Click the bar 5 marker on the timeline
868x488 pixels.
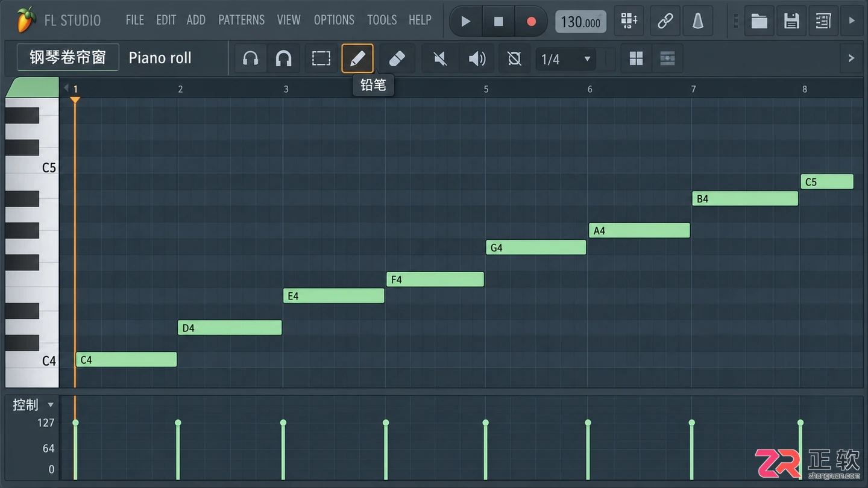(486, 89)
